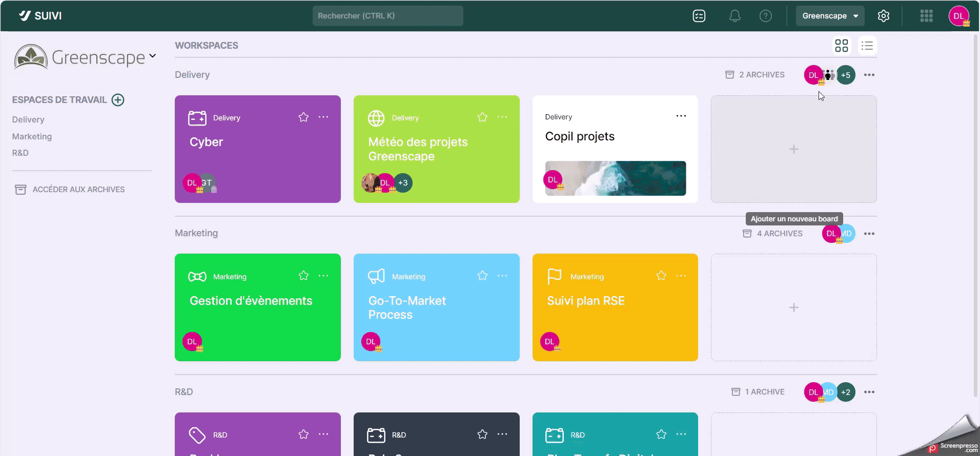980x456 pixels.
Task: Click the Rechercher search field
Action: pos(387,16)
